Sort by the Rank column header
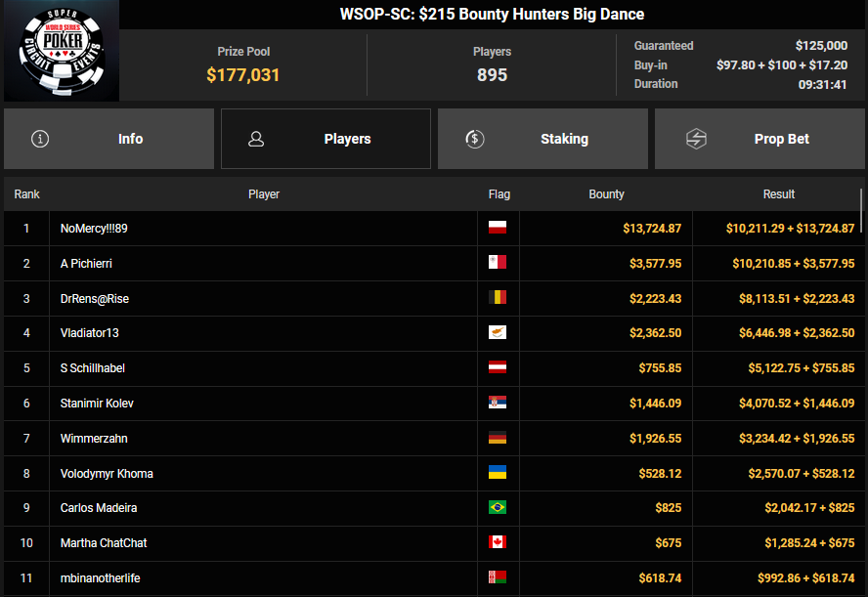868x597 pixels. [x=26, y=194]
